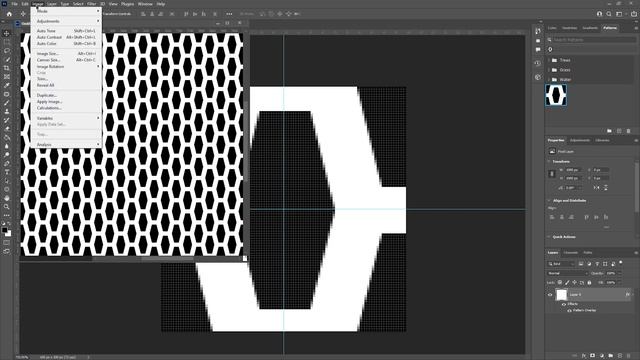Open the Adjustments submenu
Viewport: 640px width, 360px height.
(66, 21)
